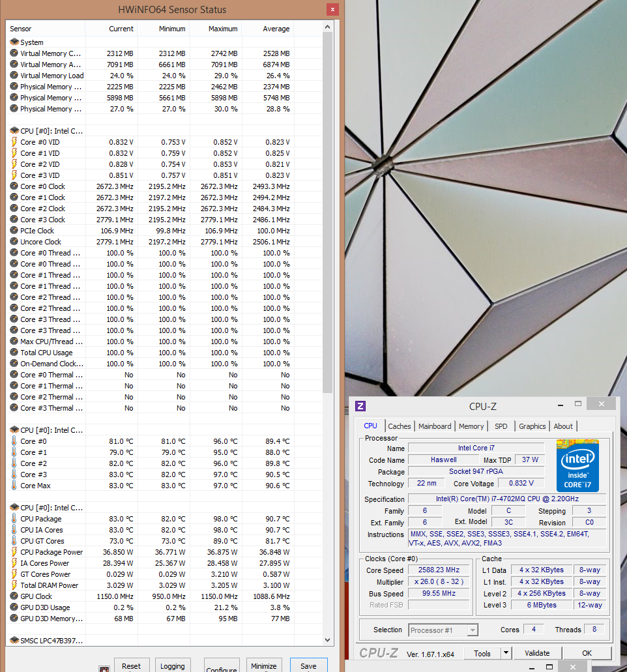627x672 pixels.
Task: Click the CPU Package Power current value 36.850 W
Action: point(118,552)
